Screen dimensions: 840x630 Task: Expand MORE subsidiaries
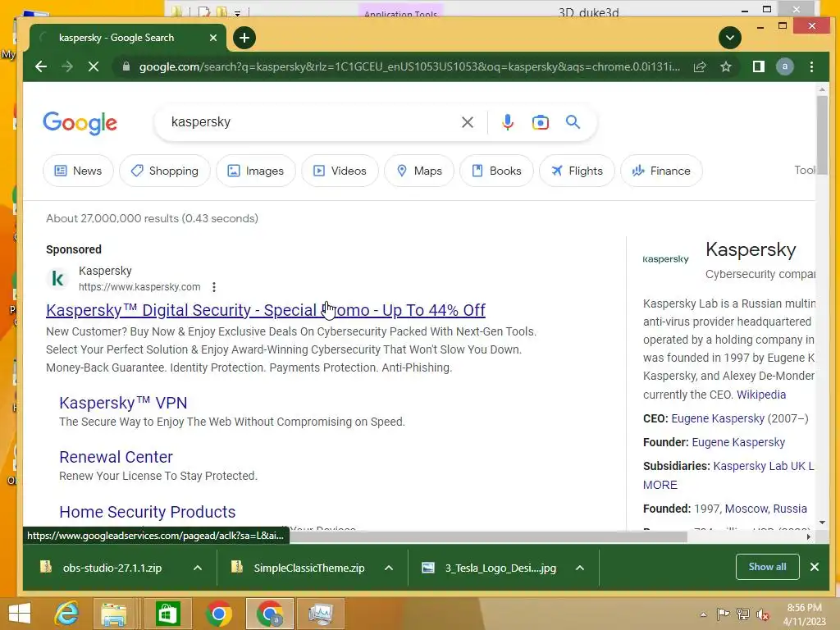click(660, 485)
